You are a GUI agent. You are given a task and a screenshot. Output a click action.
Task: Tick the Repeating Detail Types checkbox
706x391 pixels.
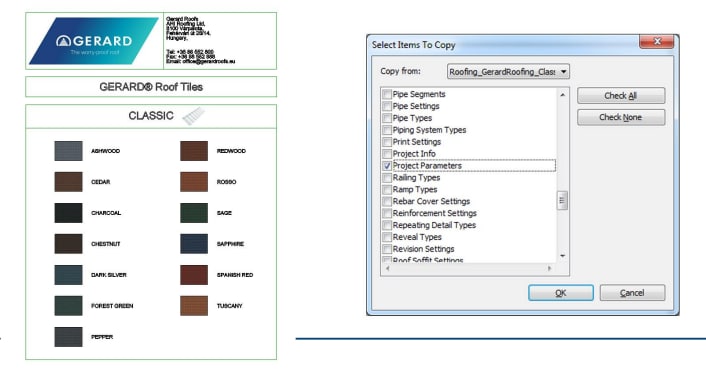[x=387, y=225]
